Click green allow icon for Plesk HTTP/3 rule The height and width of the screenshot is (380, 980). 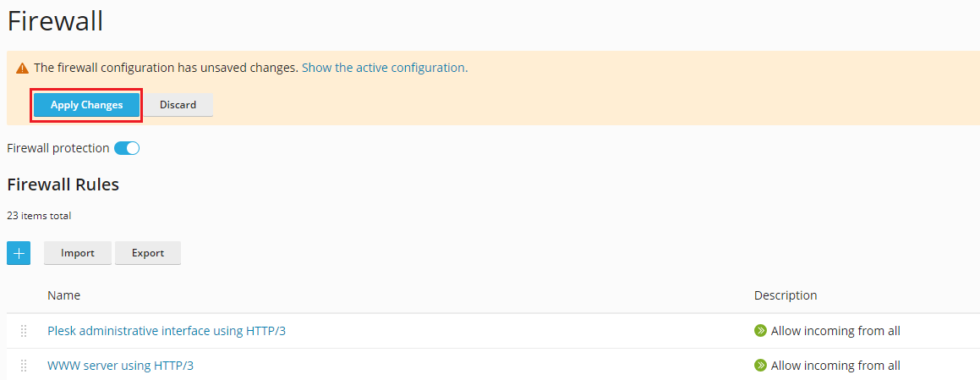tap(760, 331)
